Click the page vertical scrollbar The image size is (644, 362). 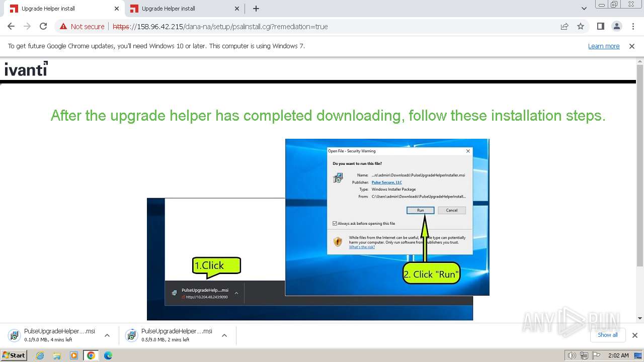640,165
